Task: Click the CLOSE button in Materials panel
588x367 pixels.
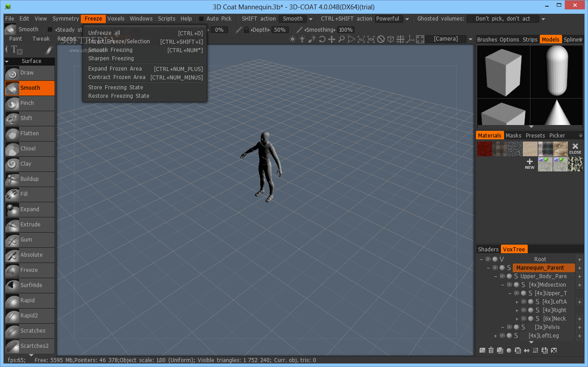Action: (x=575, y=149)
